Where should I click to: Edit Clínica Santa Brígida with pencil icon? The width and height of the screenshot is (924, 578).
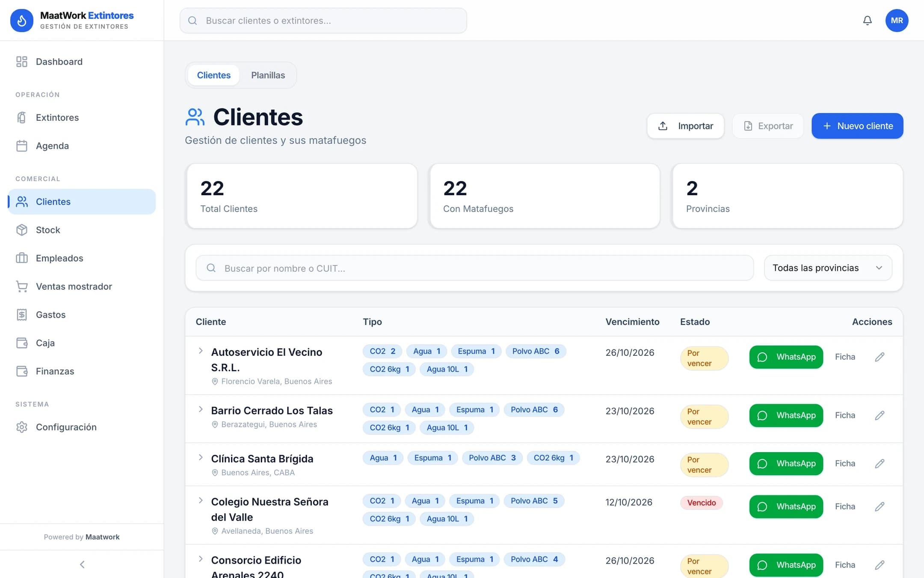[880, 464]
